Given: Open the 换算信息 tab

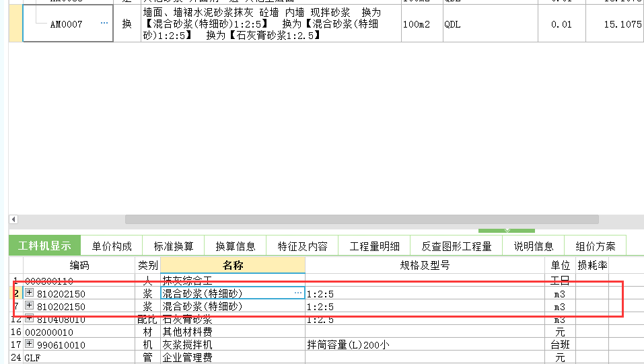Looking at the screenshot, I should pyautogui.click(x=236, y=246).
